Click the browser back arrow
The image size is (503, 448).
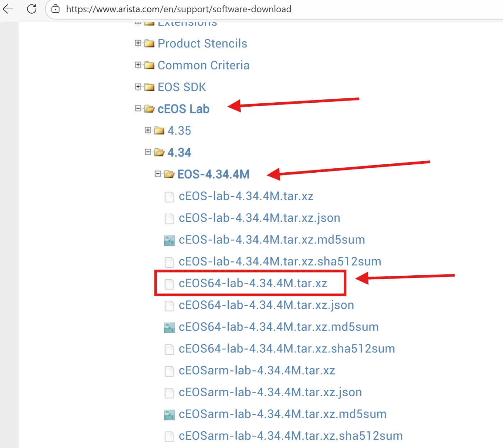8,9
